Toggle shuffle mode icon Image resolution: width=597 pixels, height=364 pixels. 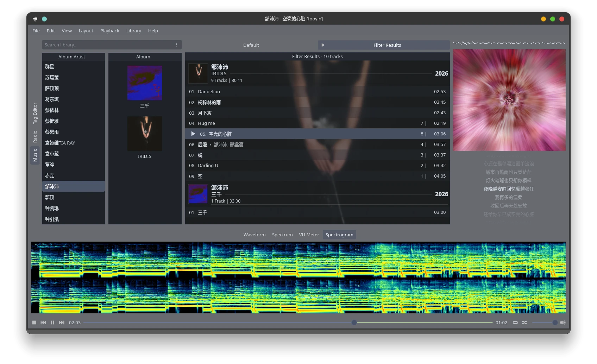pyautogui.click(x=524, y=323)
